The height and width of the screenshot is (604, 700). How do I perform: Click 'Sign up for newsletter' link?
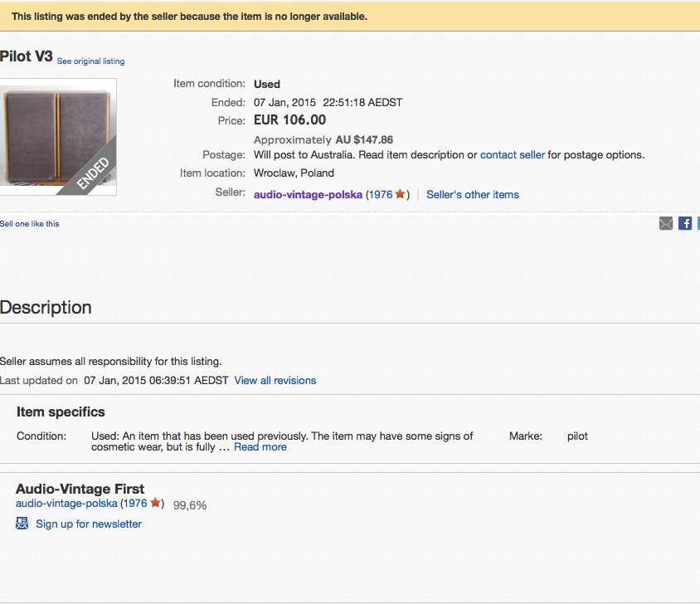click(x=89, y=524)
